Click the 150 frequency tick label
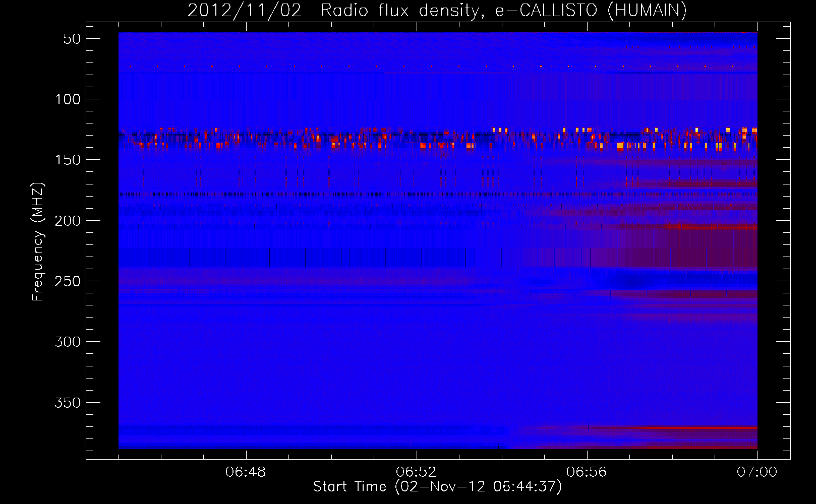The image size is (816, 504). [68, 160]
